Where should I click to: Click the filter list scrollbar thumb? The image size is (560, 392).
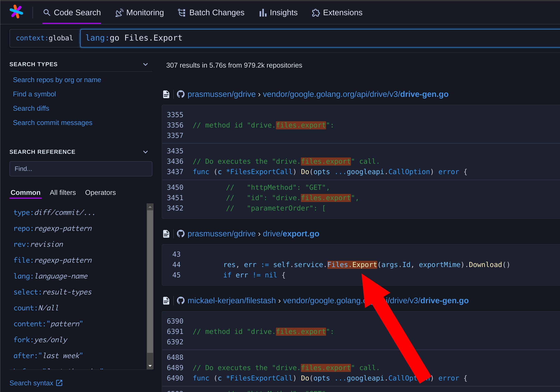pyautogui.click(x=150, y=282)
